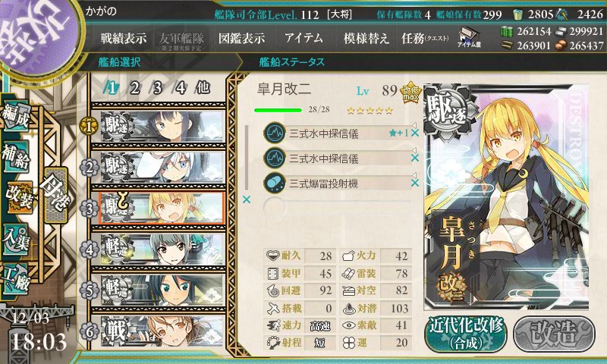This screenshot has width=607, height=364.
Task: Click the 改造 remodel button
Action: pos(555,334)
